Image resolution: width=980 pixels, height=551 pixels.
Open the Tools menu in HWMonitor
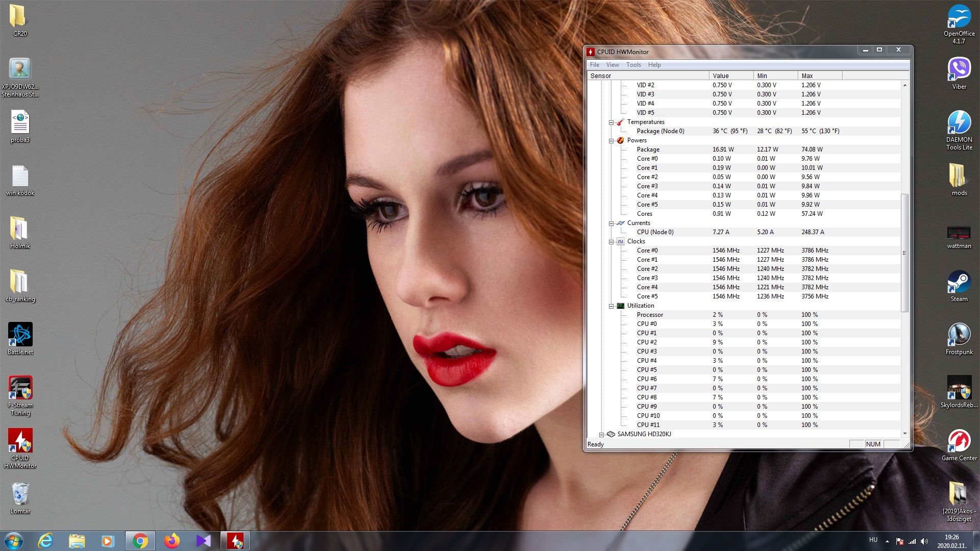pyautogui.click(x=633, y=65)
